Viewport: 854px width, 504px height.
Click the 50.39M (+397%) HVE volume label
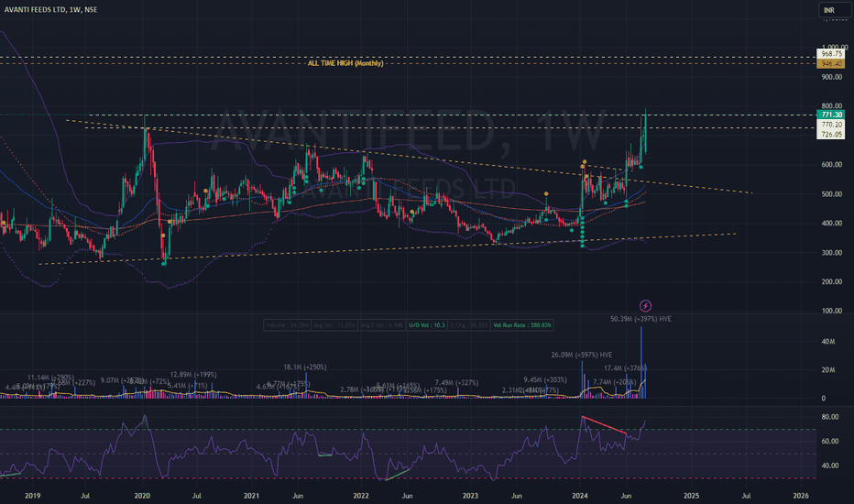pyautogui.click(x=640, y=319)
